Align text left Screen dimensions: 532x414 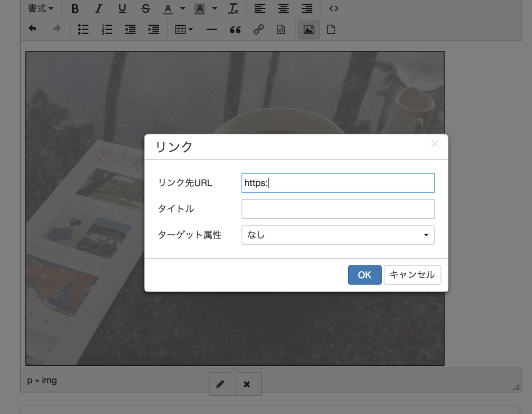point(260,9)
